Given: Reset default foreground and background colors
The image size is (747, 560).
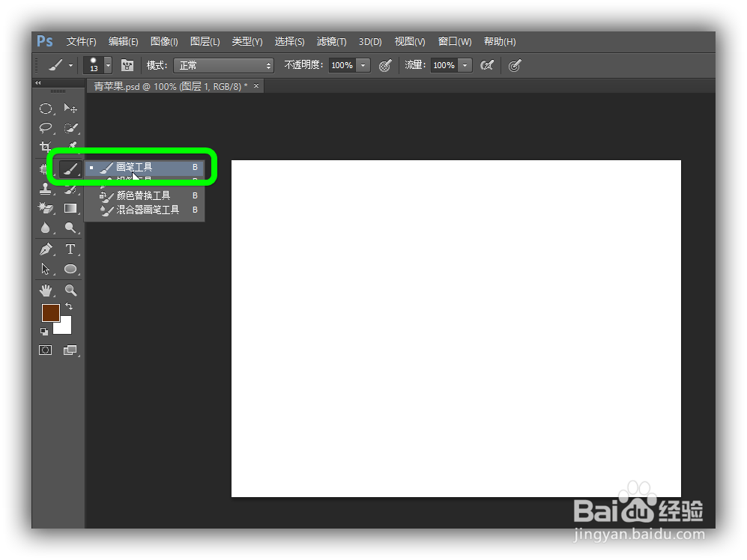Looking at the screenshot, I should [x=44, y=332].
